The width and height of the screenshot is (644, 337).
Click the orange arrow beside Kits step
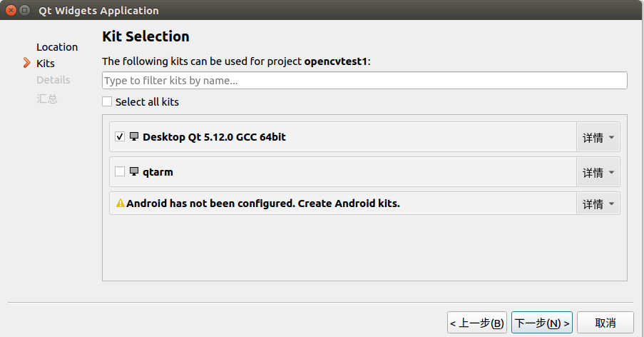pyautogui.click(x=26, y=63)
